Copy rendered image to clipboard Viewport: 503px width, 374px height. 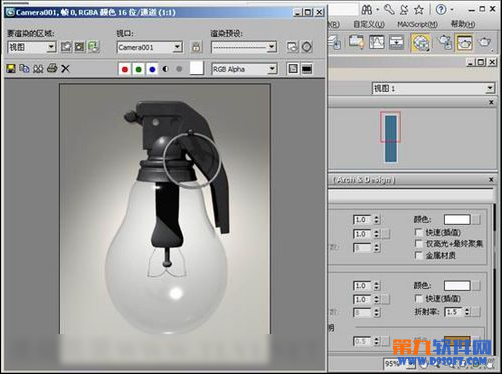point(24,69)
